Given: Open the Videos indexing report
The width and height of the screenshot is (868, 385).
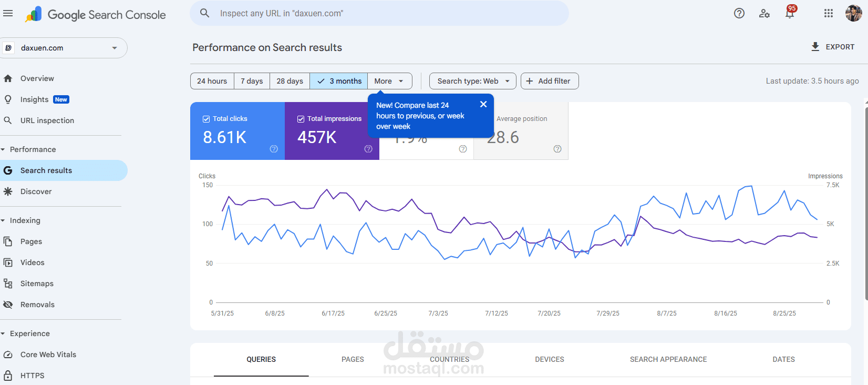Looking at the screenshot, I should point(64,262).
